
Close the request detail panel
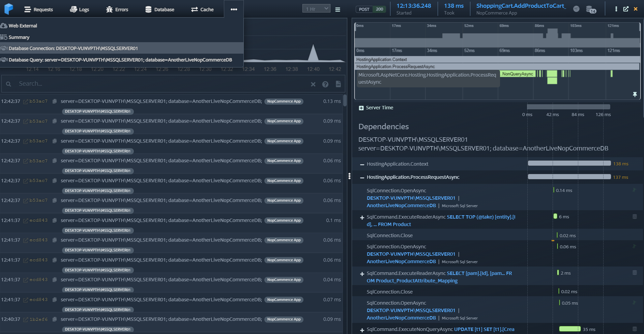[636, 9]
